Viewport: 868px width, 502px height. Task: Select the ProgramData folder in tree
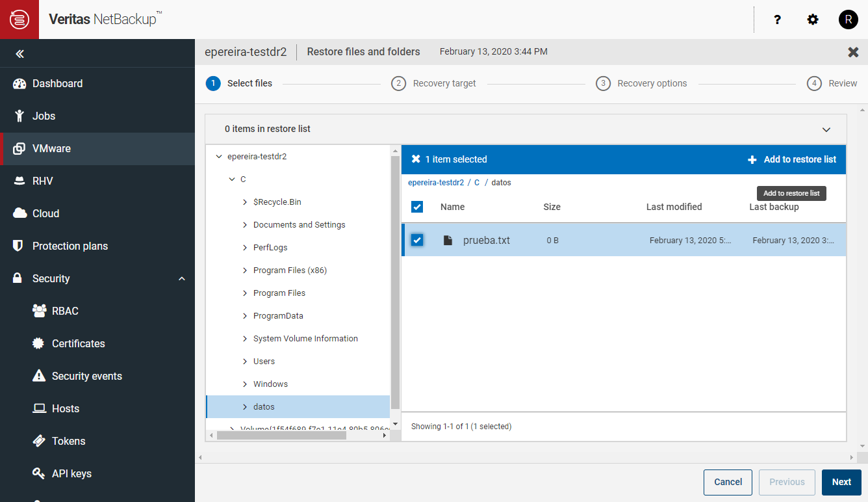(278, 316)
